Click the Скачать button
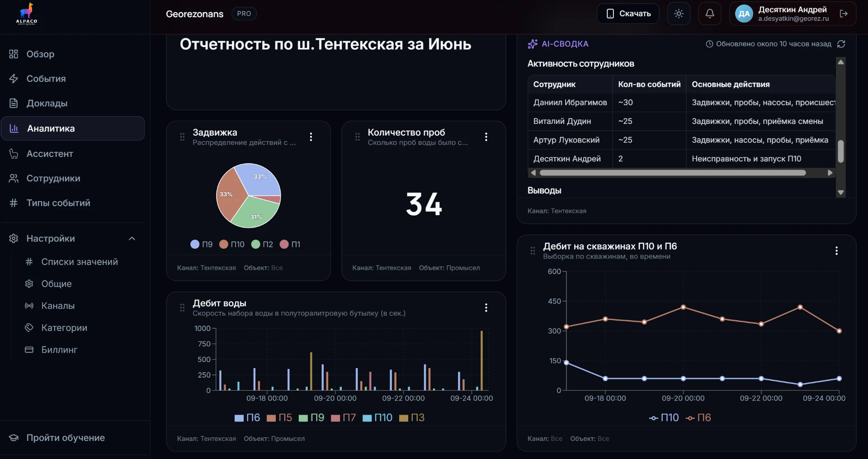 point(628,14)
